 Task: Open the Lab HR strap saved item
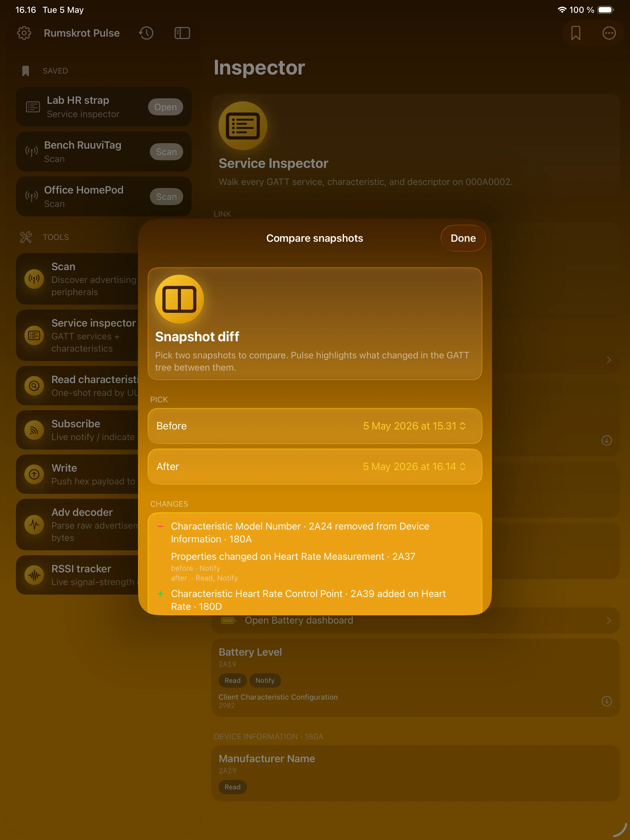pos(165,107)
